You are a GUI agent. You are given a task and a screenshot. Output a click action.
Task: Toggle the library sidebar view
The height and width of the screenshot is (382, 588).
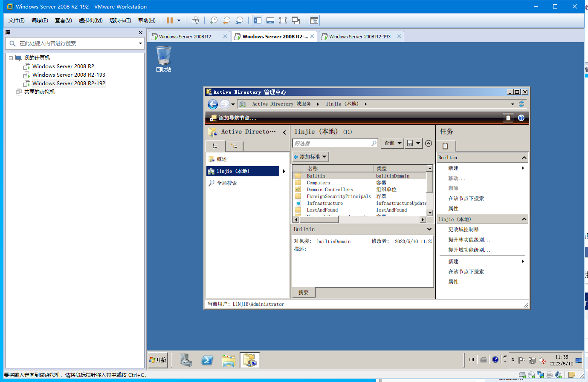click(258, 20)
